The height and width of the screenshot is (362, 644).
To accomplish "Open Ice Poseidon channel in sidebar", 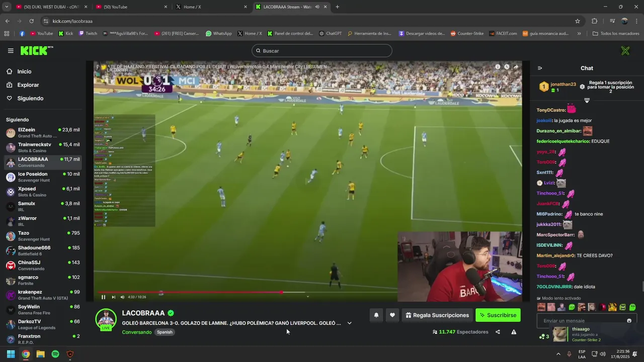I will (x=43, y=177).
